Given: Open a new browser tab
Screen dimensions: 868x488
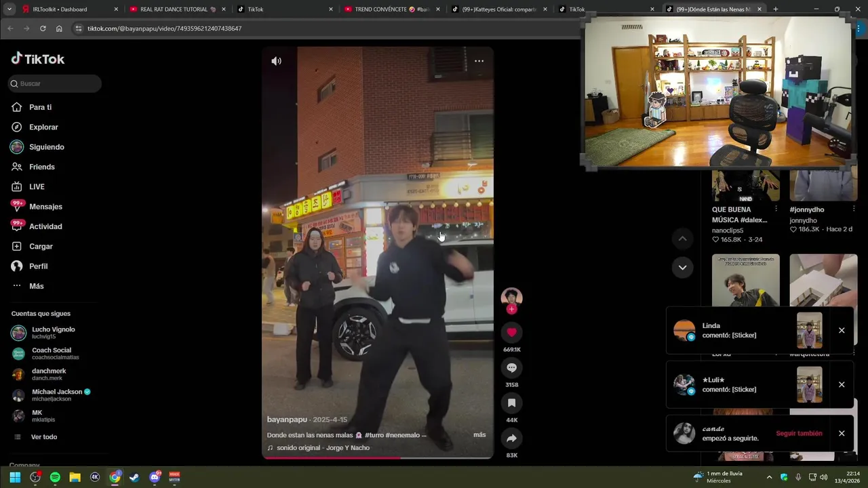Looking at the screenshot, I should [x=775, y=9].
